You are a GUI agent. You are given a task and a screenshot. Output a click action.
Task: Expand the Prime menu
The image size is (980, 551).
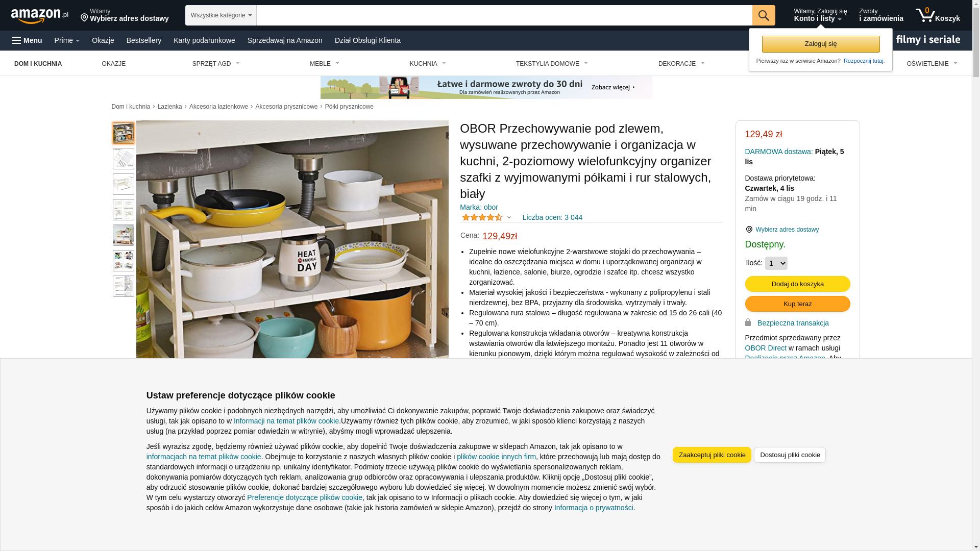(x=67, y=40)
